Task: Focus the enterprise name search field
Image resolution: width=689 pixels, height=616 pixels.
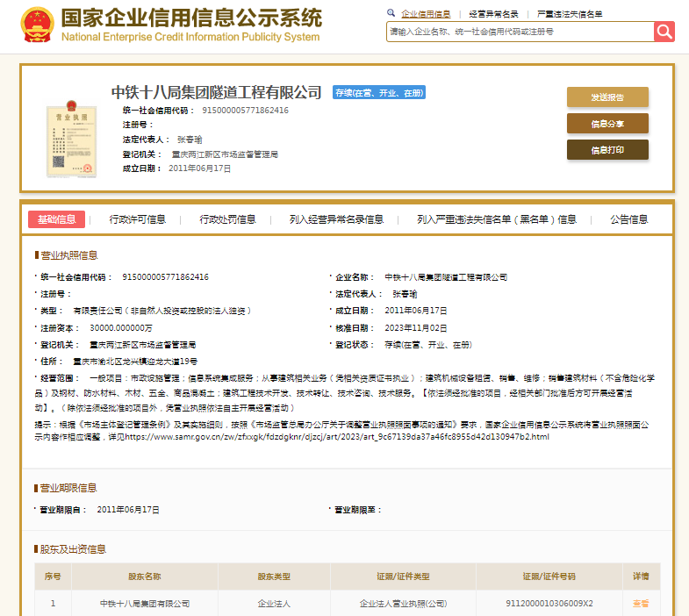Action: [520, 32]
